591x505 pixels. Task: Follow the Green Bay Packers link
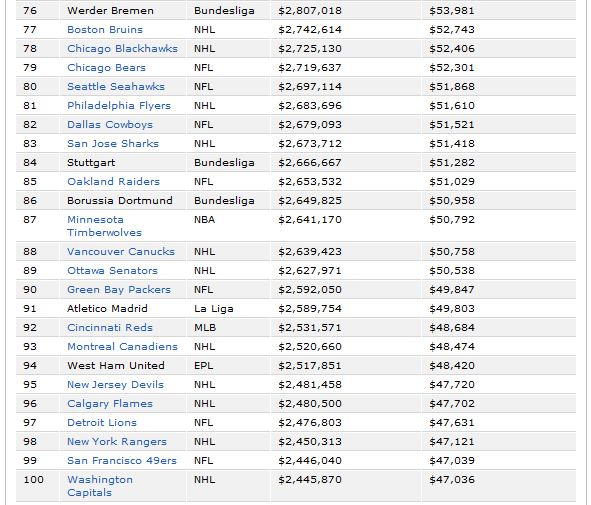[x=119, y=290]
